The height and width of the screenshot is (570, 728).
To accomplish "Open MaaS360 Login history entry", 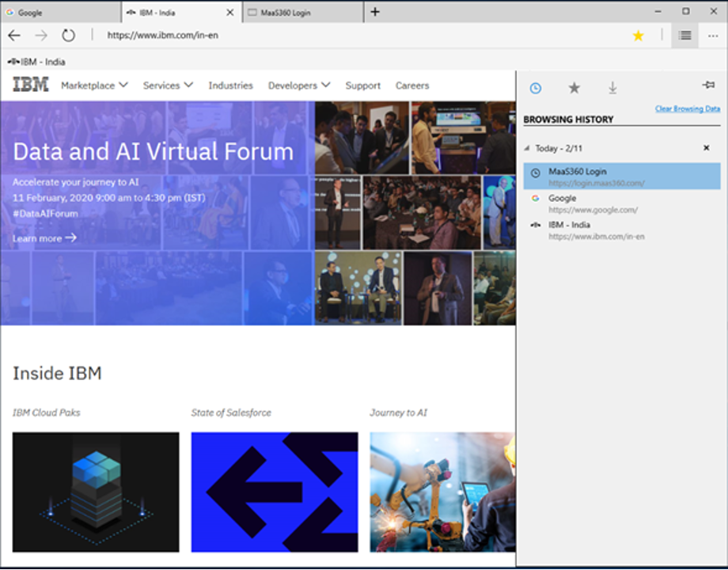I will pyautogui.click(x=622, y=176).
